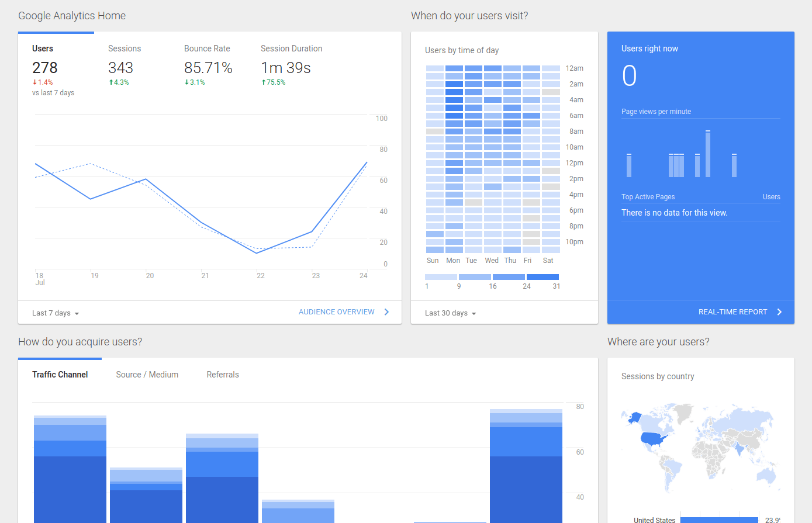The image size is (812, 523).
Task: Click the lightest heatmap legend swatch labeled 1
Action: (441, 277)
